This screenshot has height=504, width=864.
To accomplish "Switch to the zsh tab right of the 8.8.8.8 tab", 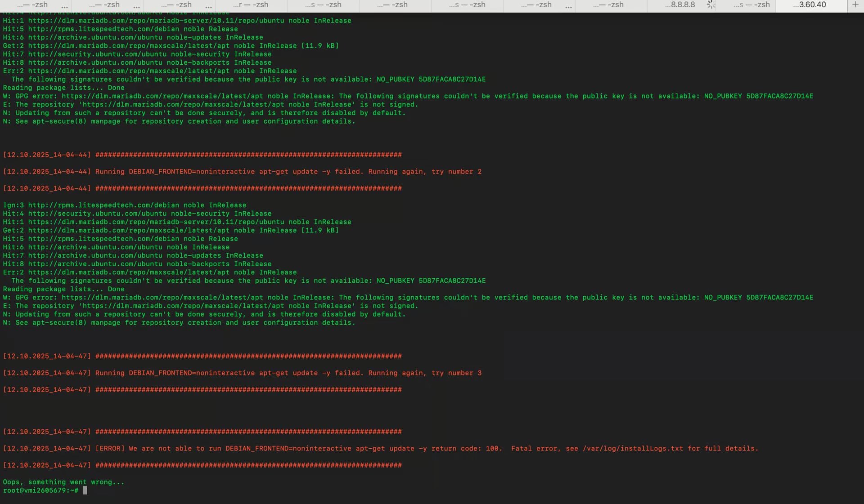I will point(751,5).
